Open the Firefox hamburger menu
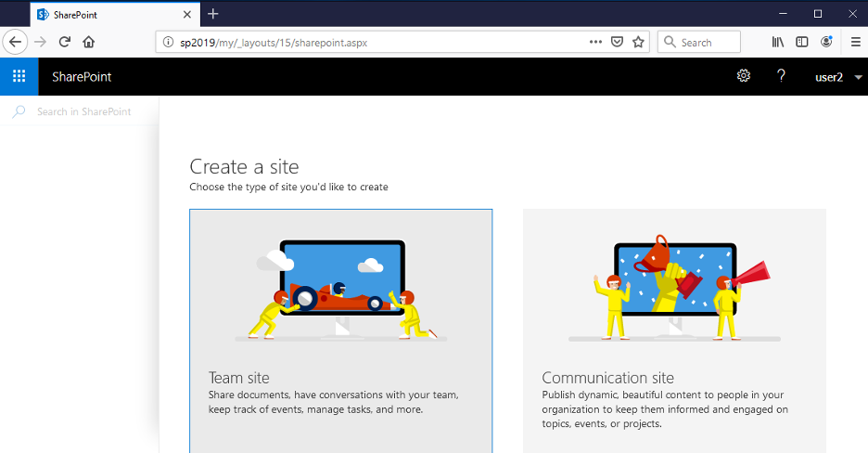Viewport: 868px width, 453px height. point(855,42)
